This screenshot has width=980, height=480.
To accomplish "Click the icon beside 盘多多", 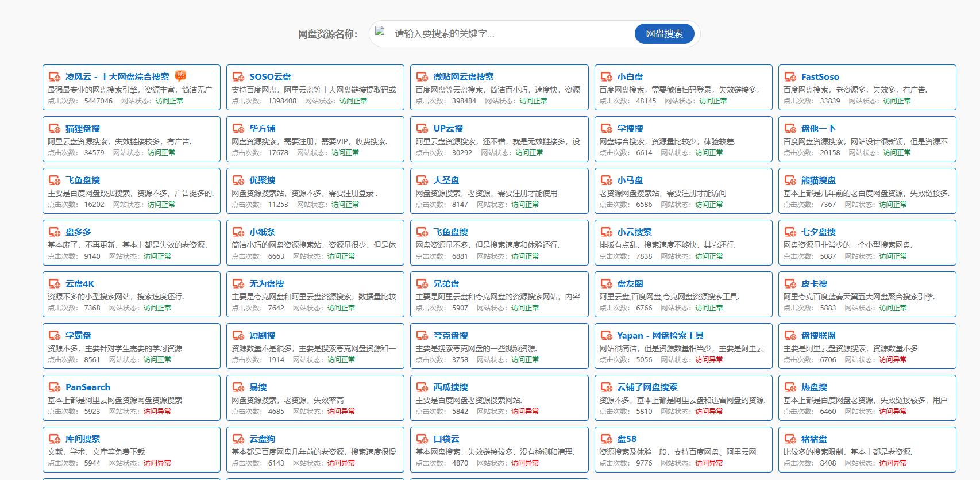I will pos(55,232).
